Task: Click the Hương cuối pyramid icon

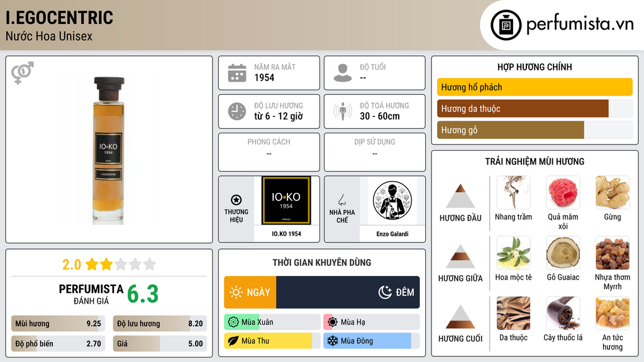Action: coord(460,317)
